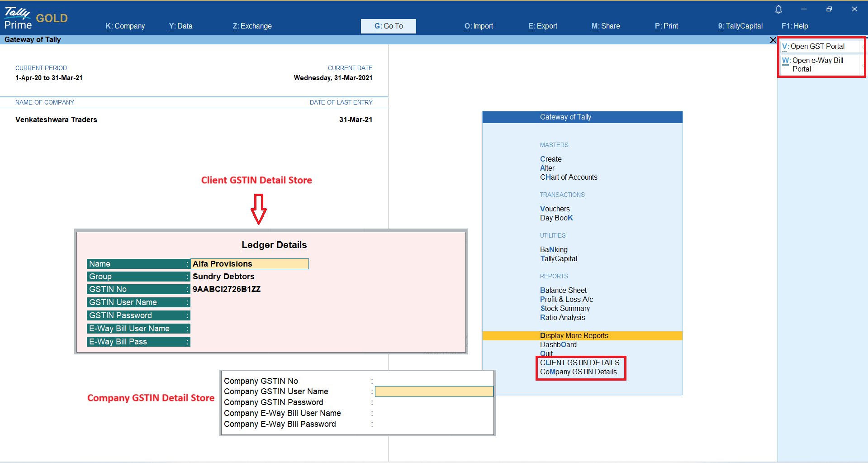Close the Gateway of Tally panel

point(773,40)
